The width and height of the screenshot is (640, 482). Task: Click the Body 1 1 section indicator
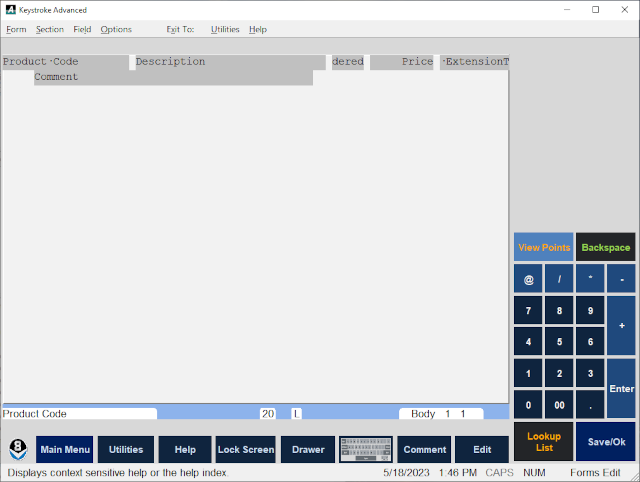[441, 413]
